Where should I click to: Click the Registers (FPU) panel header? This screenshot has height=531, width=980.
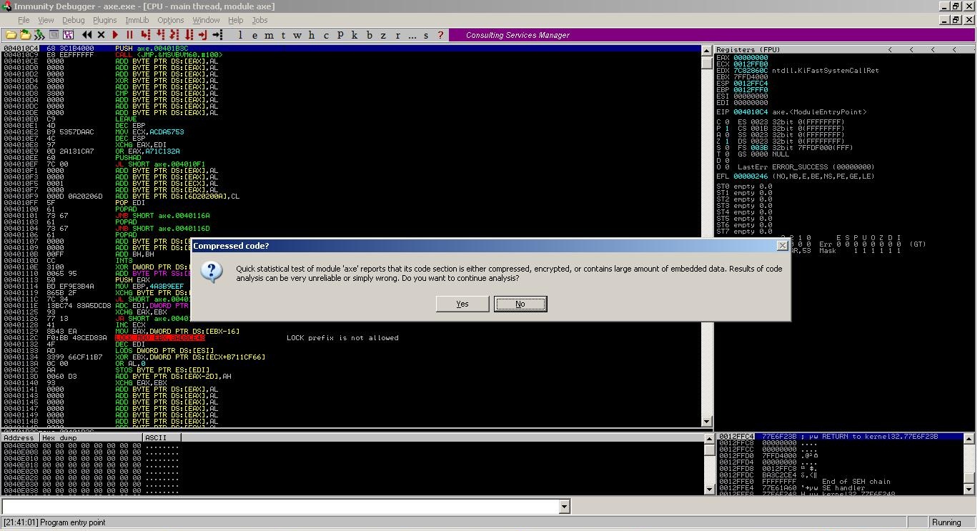click(x=843, y=49)
